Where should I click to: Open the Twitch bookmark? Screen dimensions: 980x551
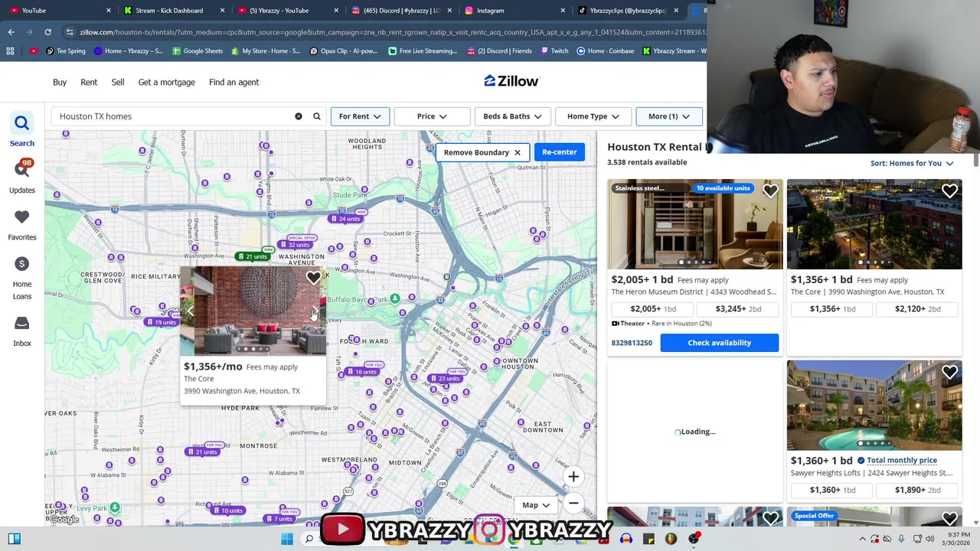[554, 51]
